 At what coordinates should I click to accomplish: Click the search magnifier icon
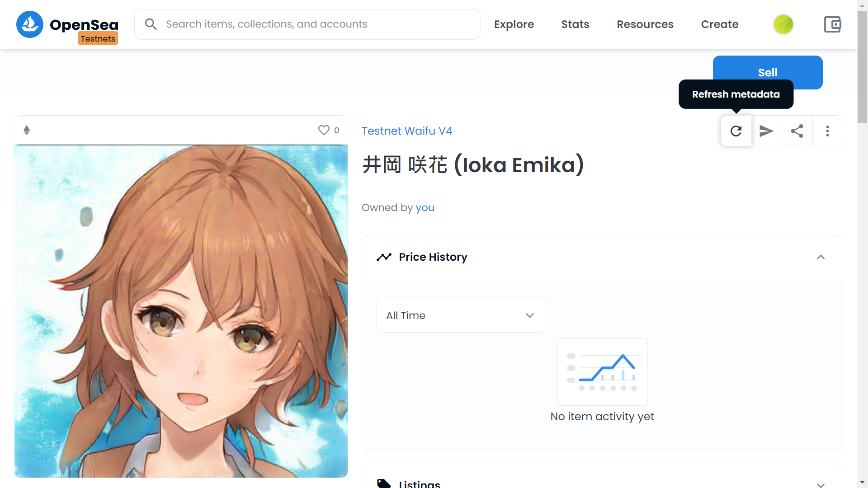tap(151, 24)
